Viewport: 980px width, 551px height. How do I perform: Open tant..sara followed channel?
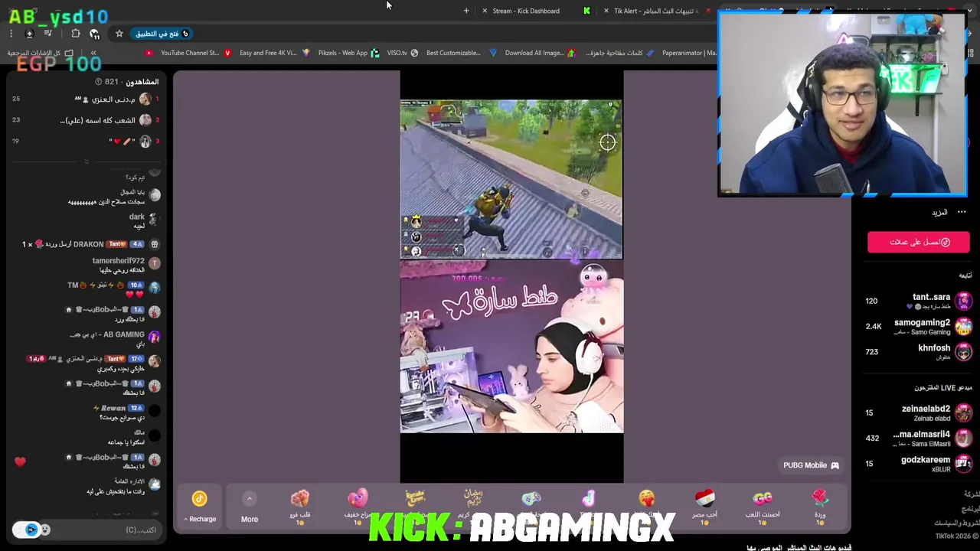919,301
